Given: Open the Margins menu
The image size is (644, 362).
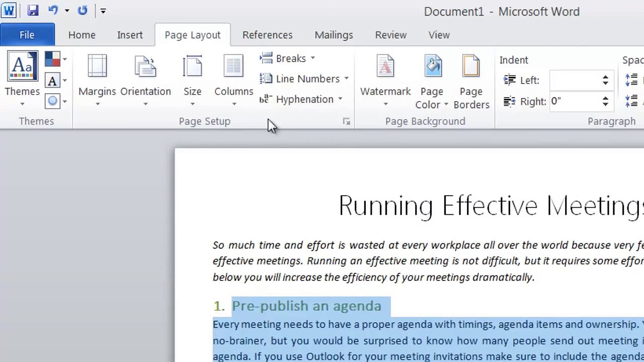Looking at the screenshot, I should [x=97, y=79].
